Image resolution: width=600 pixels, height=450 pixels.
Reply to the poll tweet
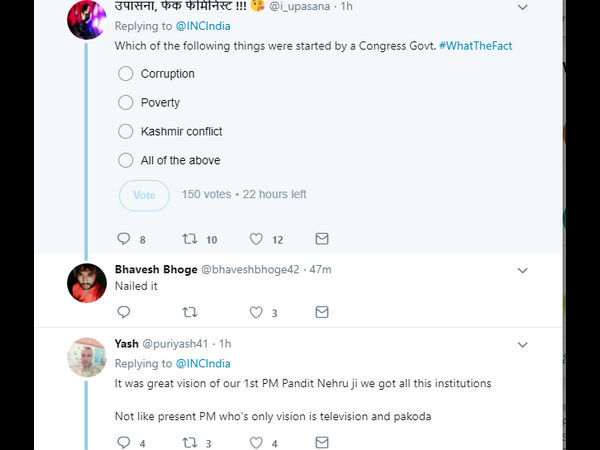124,239
